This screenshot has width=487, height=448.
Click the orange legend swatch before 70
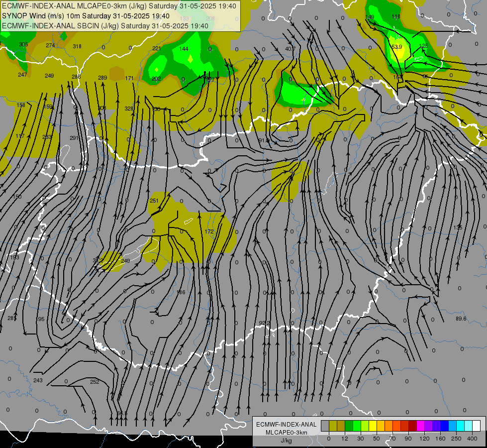(389, 426)
